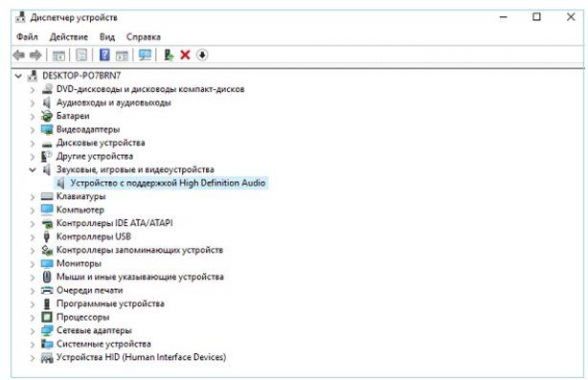Select the Компьютер row
The height and width of the screenshot is (380, 588).
[x=80, y=210]
